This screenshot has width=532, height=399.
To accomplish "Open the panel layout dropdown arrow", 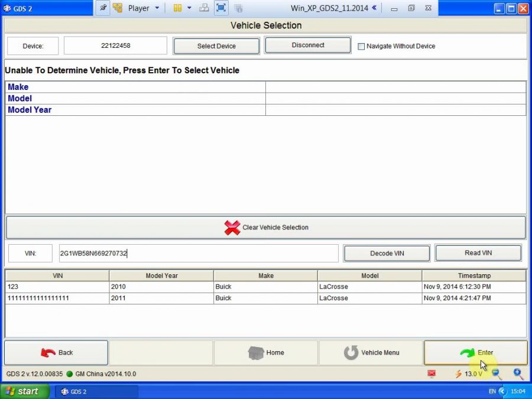I will (x=189, y=8).
